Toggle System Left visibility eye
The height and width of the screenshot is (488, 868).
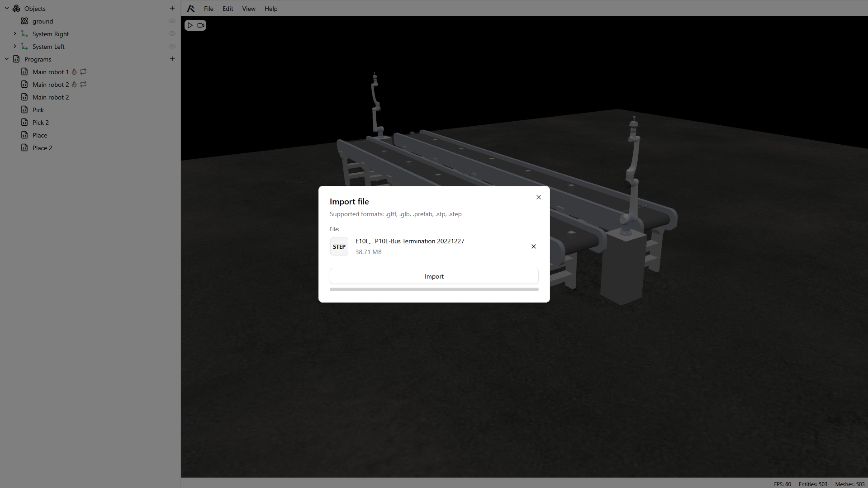[x=172, y=47]
